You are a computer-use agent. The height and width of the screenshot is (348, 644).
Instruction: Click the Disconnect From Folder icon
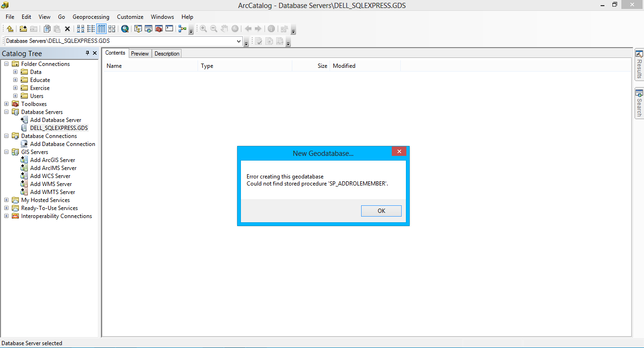(33, 29)
